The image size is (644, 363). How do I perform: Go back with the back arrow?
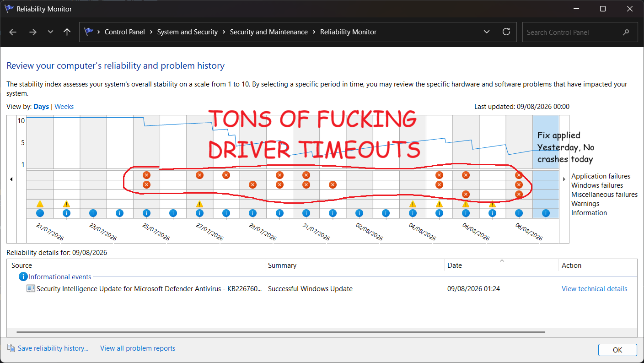13,32
